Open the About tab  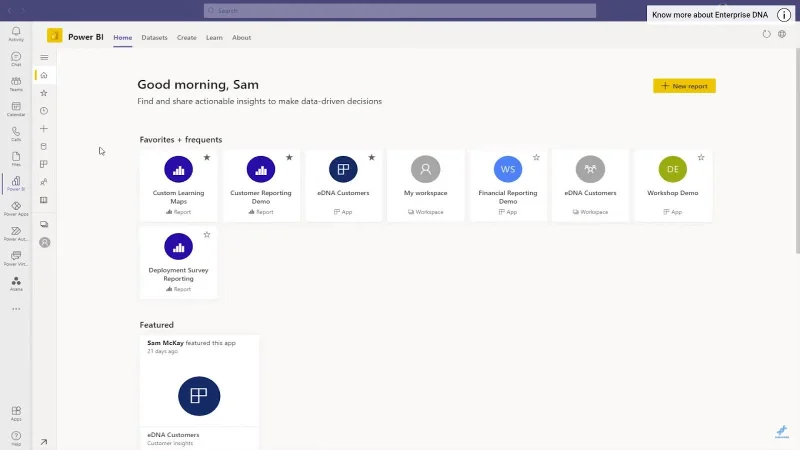tap(241, 37)
